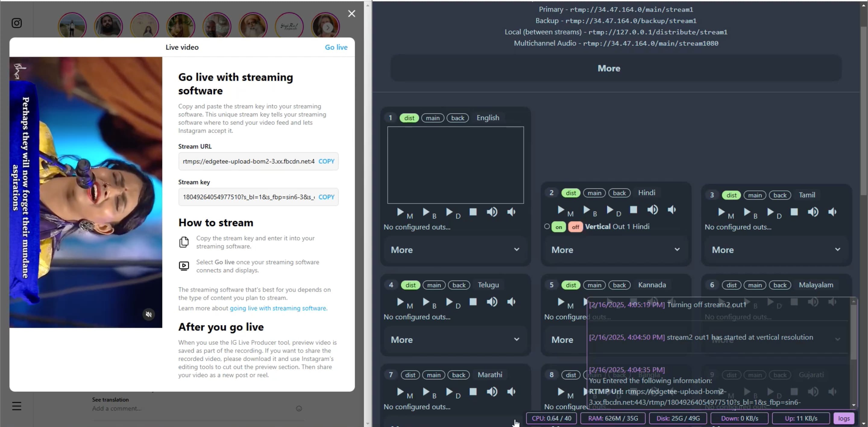Click the logs button in status bar
This screenshot has width=868, height=427.
coord(844,418)
